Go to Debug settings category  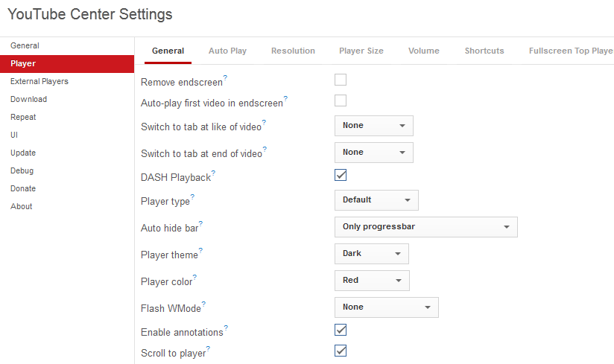pos(67,171)
